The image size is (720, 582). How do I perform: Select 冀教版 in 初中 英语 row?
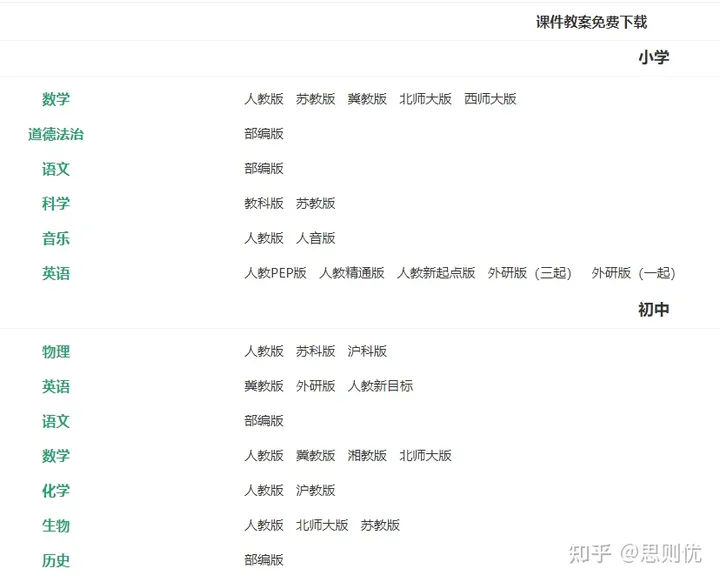264,386
